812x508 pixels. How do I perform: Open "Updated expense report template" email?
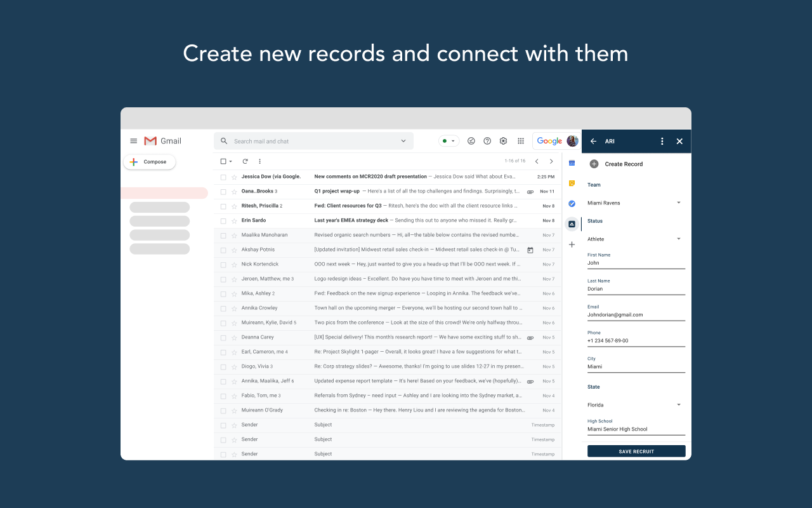click(x=388, y=381)
